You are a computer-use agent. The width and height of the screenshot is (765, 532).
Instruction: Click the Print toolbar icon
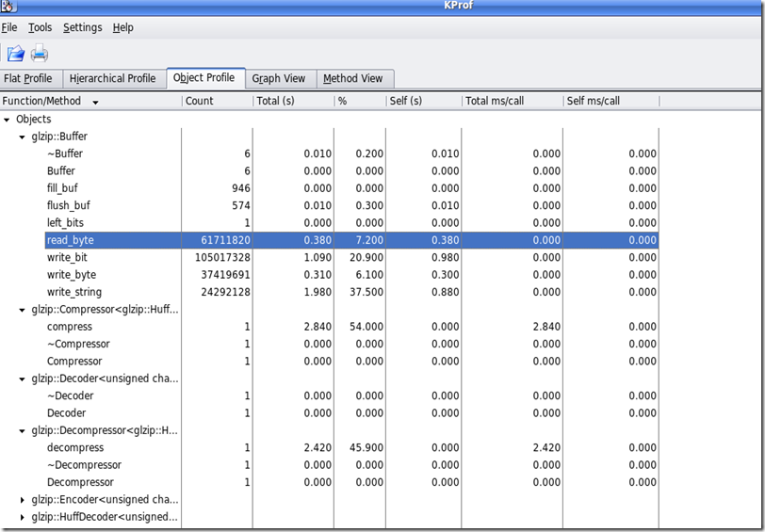coord(40,54)
